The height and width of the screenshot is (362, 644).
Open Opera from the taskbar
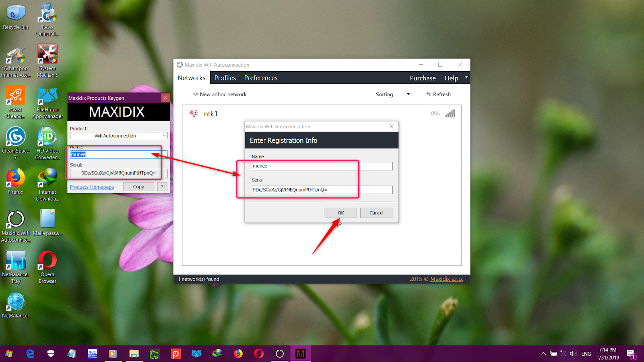click(259, 354)
